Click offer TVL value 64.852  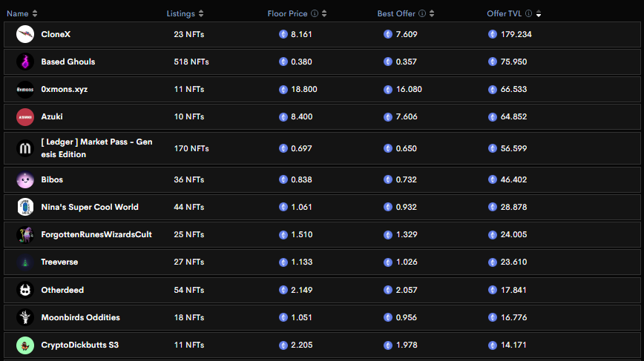pos(514,117)
